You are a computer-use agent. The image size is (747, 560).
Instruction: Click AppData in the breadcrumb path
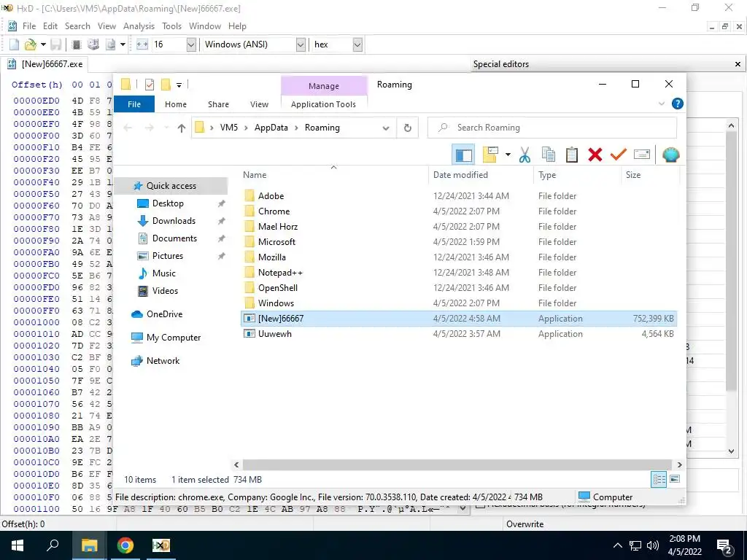[x=271, y=128]
